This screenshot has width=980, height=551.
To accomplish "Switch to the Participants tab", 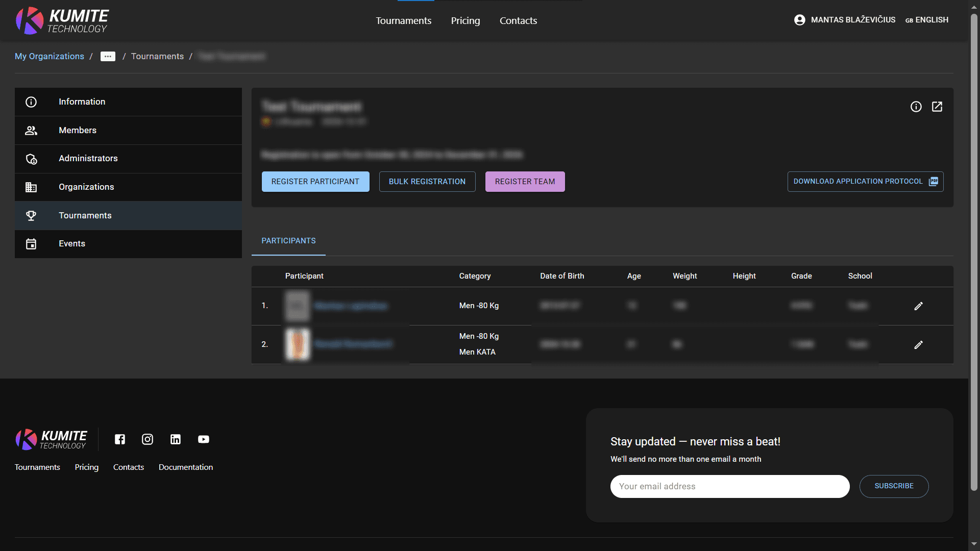I will click(x=288, y=241).
